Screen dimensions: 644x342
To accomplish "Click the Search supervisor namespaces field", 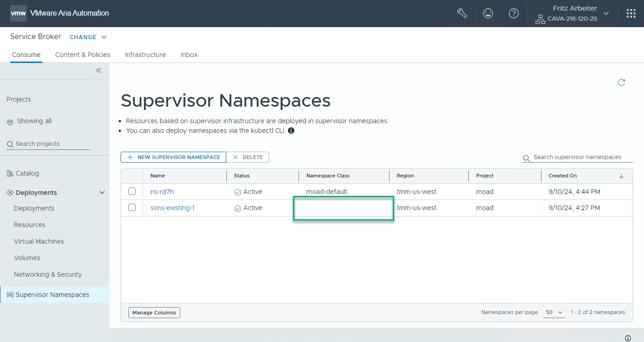I will pyautogui.click(x=578, y=157).
